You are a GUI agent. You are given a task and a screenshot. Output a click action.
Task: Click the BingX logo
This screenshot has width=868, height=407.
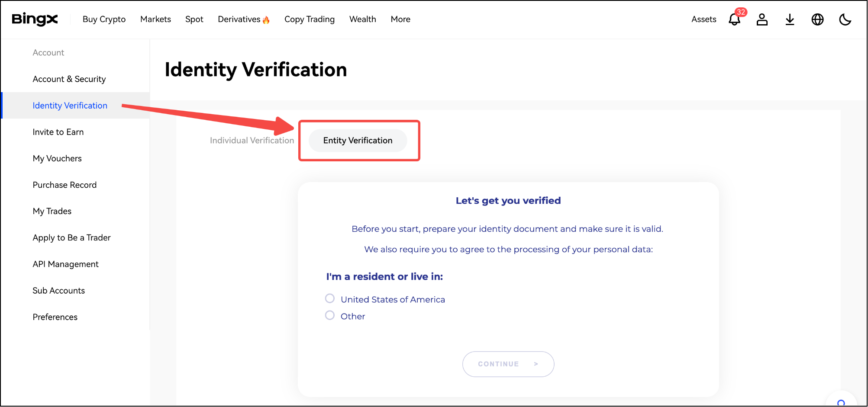click(x=35, y=19)
